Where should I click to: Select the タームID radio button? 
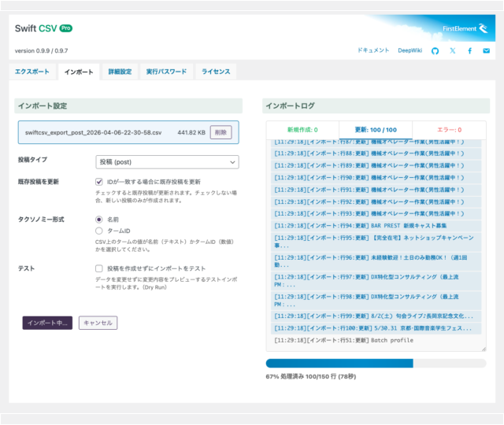point(99,231)
